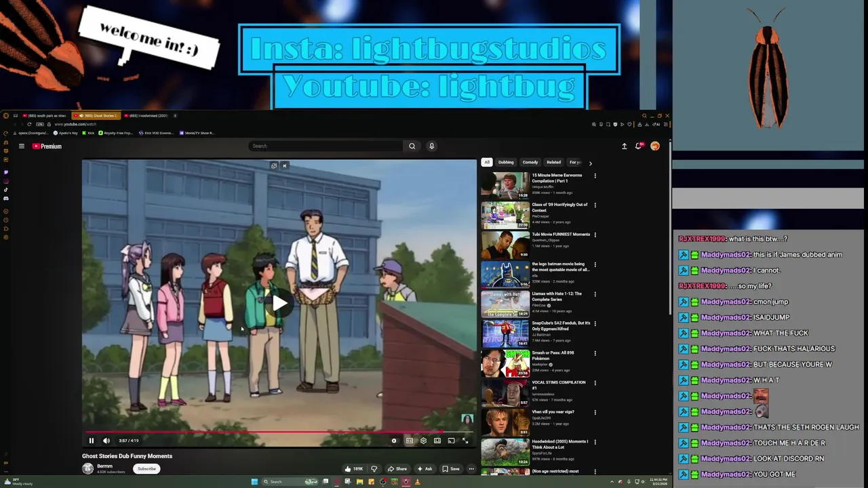This screenshot has width=868, height=488.
Task: Open Apollo's Key bookmark
Action: [66, 133]
